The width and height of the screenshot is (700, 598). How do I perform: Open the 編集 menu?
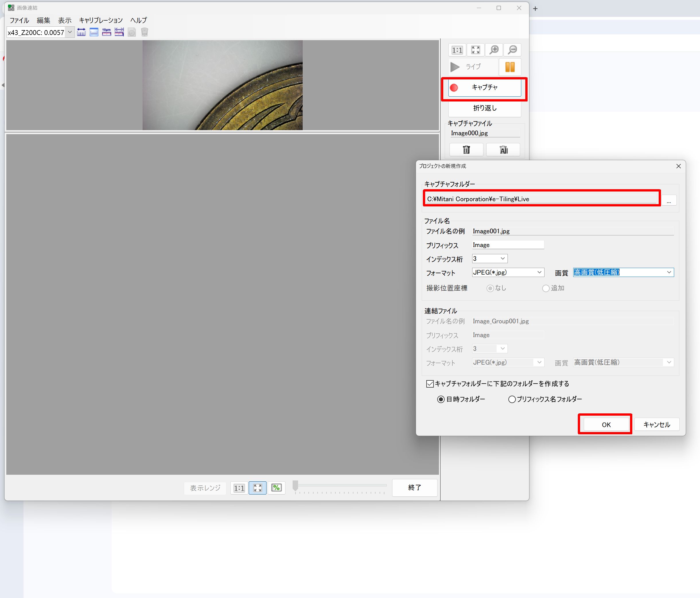44,20
